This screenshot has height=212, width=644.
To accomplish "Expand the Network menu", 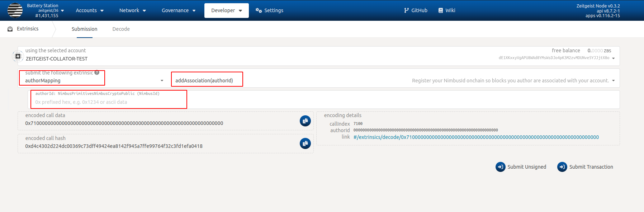I will coord(132,10).
